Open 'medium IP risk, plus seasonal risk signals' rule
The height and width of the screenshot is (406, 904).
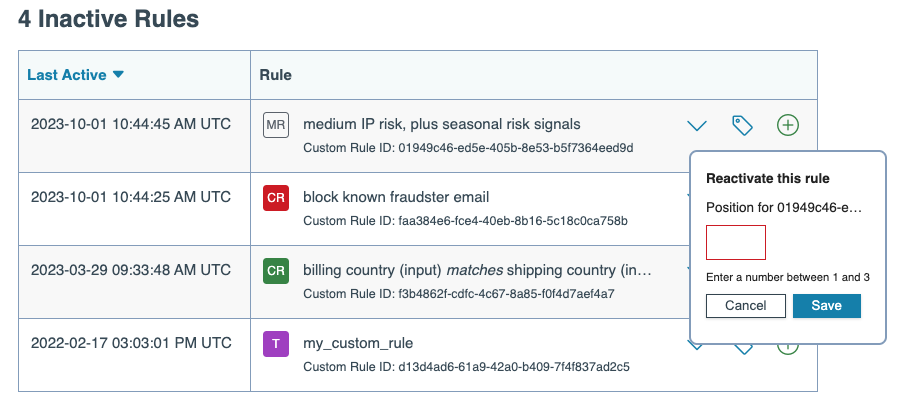point(441,124)
